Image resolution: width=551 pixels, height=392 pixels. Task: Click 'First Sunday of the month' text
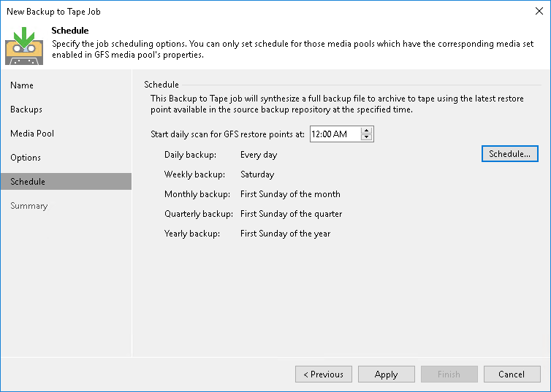tap(290, 194)
